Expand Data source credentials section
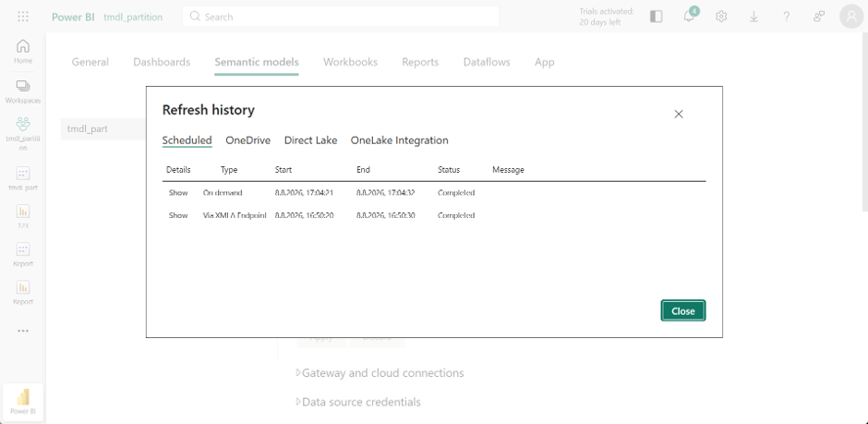Screen dimensions: 868x424 point(358,402)
